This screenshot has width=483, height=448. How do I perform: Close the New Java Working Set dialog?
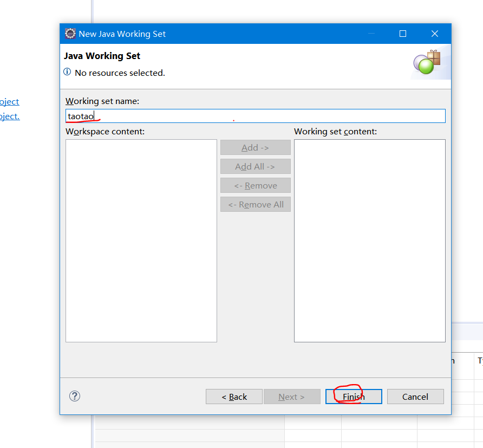(435, 34)
